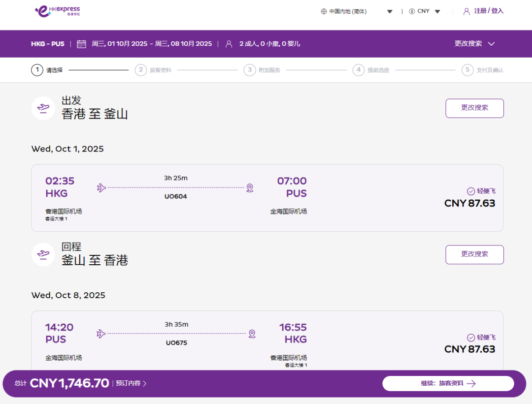532x404 pixels.
Task: Click the chevron next to 更改搜索 header
Action: (x=491, y=44)
